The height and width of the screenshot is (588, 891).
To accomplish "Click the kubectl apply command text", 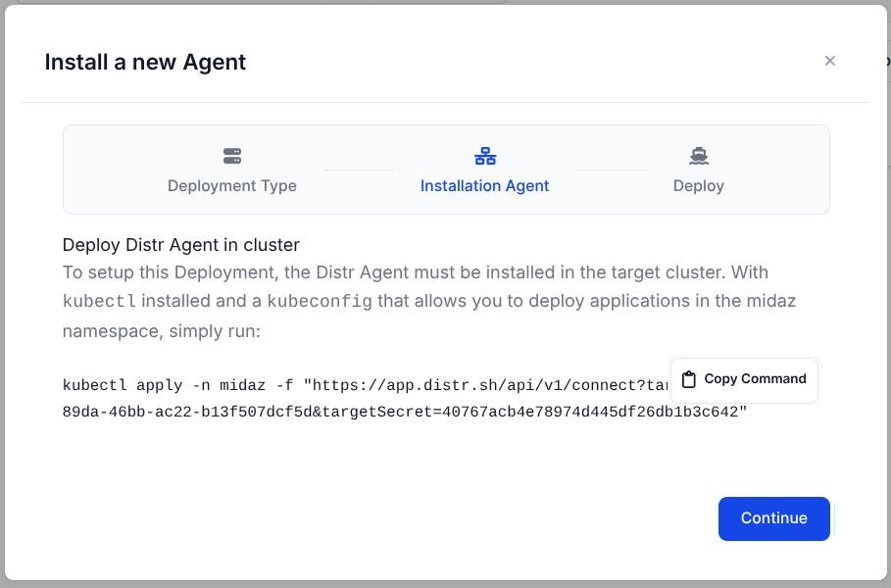I will coord(366,385).
